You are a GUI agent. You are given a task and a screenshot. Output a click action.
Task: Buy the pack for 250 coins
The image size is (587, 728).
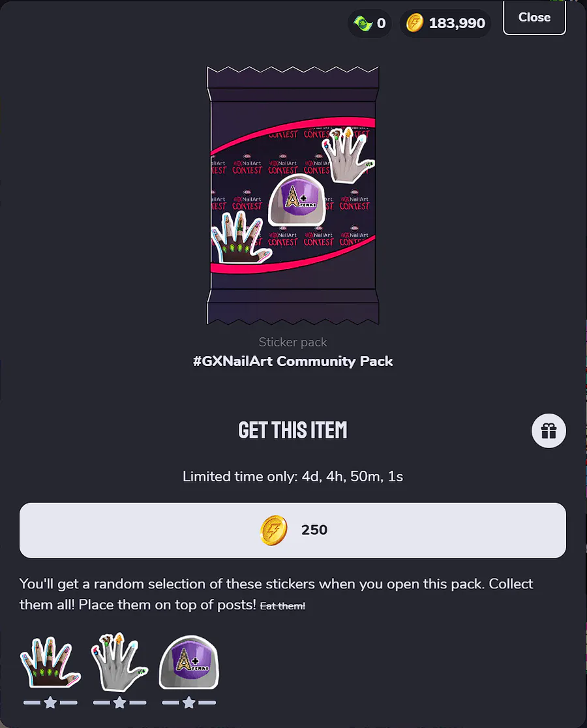[x=293, y=530]
